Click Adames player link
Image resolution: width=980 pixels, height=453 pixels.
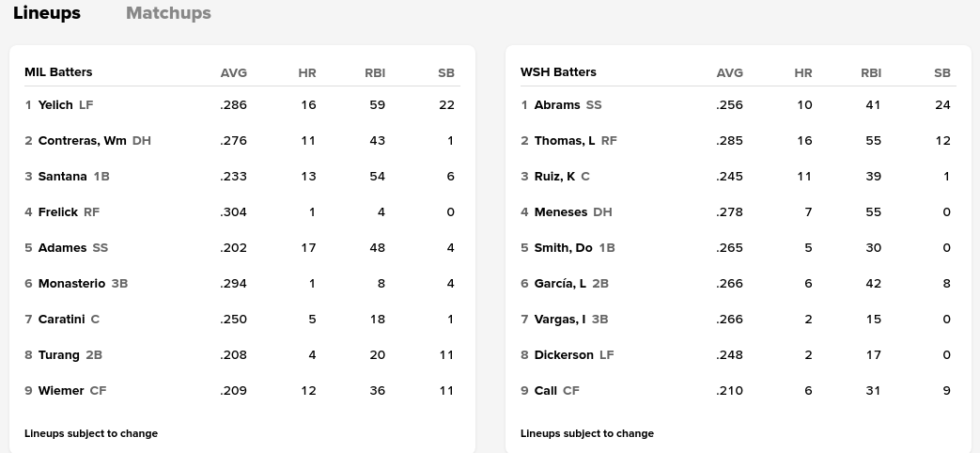pyautogui.click(x=62, y=248)
